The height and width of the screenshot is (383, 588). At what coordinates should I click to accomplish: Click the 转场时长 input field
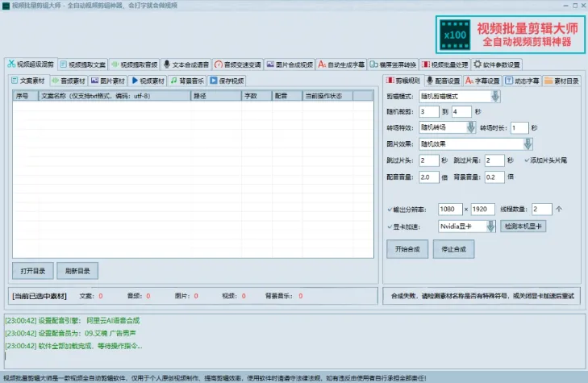[519, 127]
